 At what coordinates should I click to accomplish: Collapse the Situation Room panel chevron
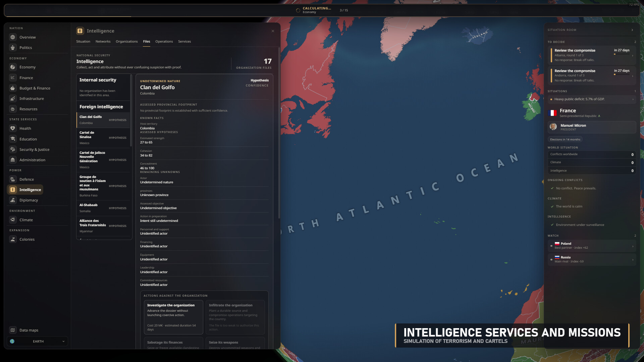[x=632, y=30]
